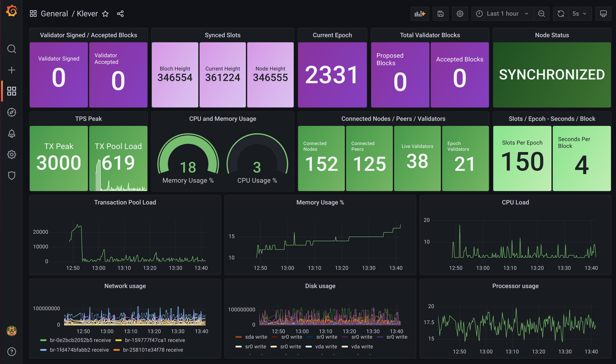Open the Alerting bell icon
This screenshot has height=364, width=616.
coord(11,133)
